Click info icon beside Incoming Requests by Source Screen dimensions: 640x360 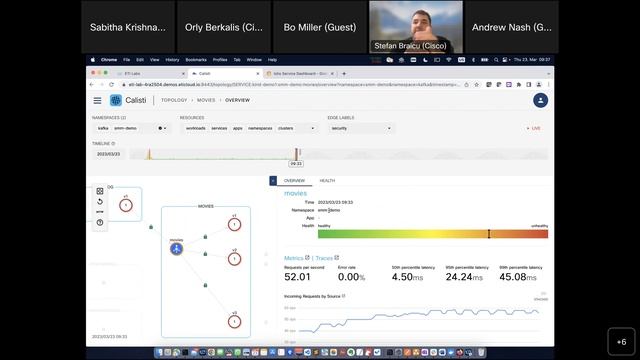coord(343,296)
